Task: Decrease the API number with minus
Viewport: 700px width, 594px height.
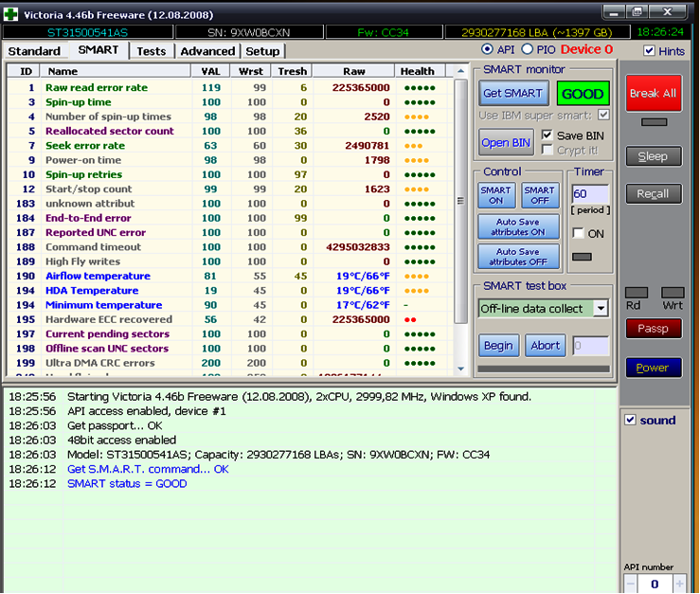Action: tap(630, 584)
